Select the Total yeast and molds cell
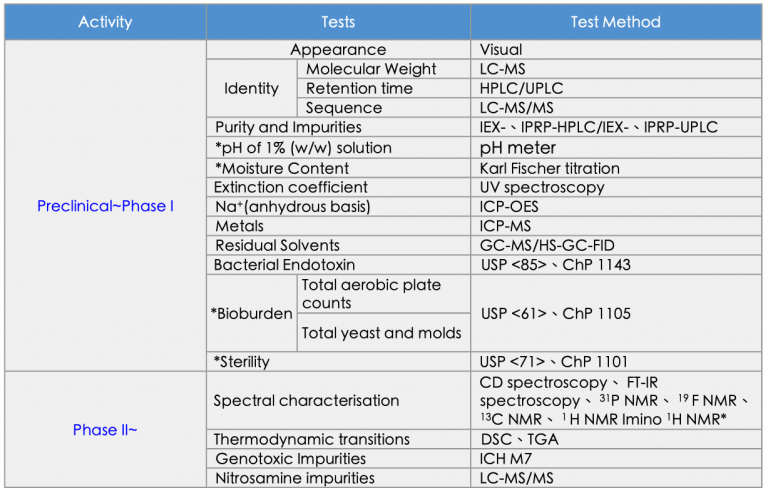 (384, 333)
